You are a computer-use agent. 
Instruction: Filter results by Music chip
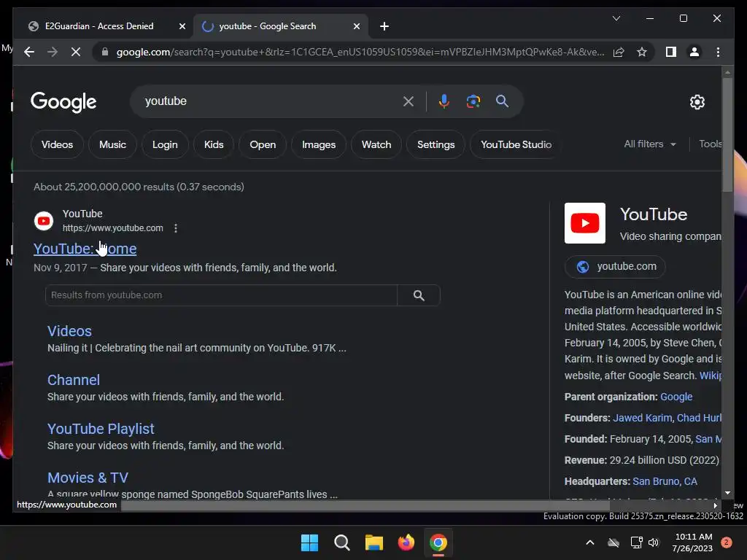[x=112, y=144]
